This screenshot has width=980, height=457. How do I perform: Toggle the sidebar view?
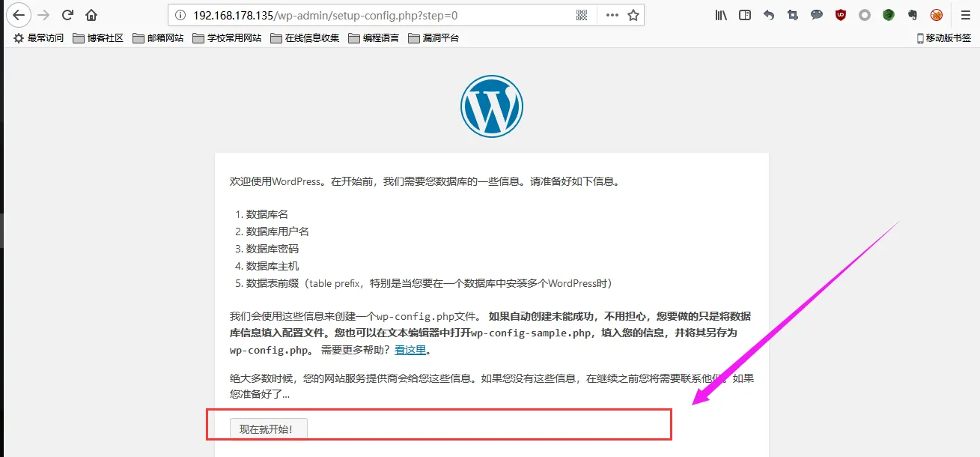click(x=745, y=15)
